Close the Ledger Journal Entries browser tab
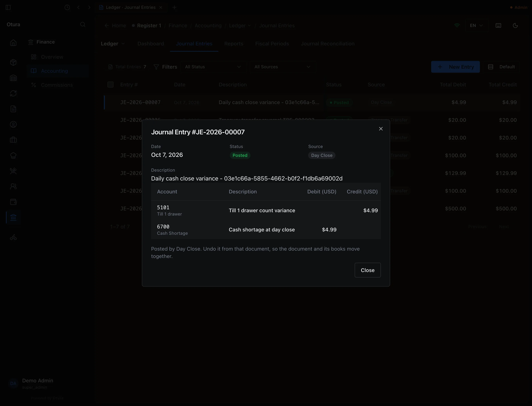Image resolution: width=532 pixels, height=406 pixels. point(161,8)
